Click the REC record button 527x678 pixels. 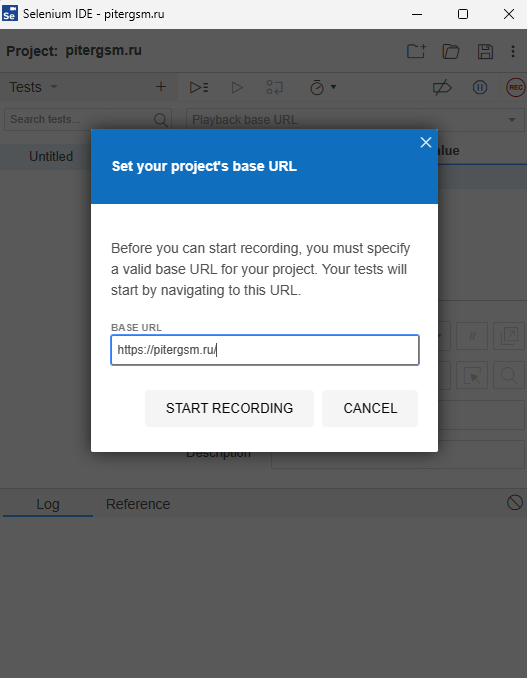pos(516,87)
